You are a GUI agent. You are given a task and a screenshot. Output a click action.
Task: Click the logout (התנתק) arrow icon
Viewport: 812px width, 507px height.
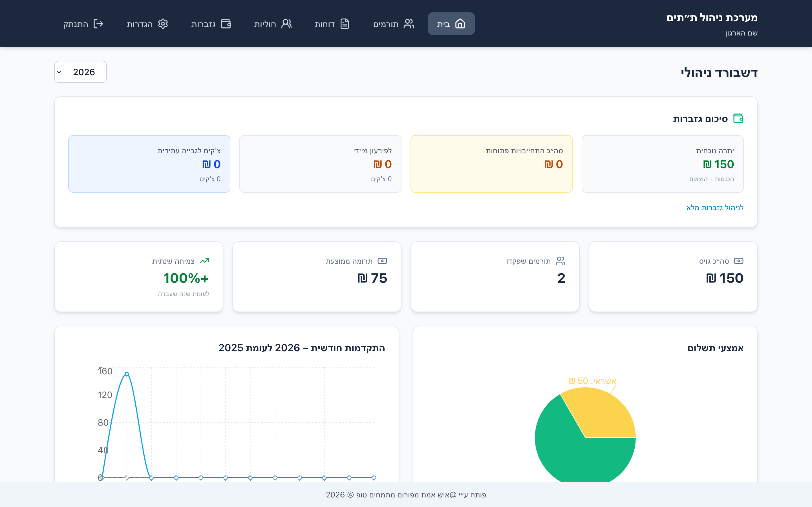coord(98,24)
